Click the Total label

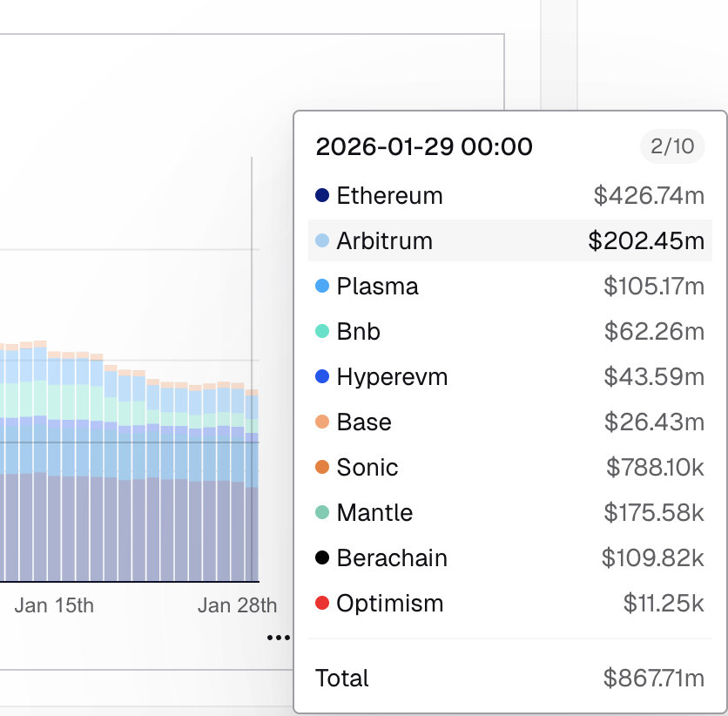pos(342,678)
